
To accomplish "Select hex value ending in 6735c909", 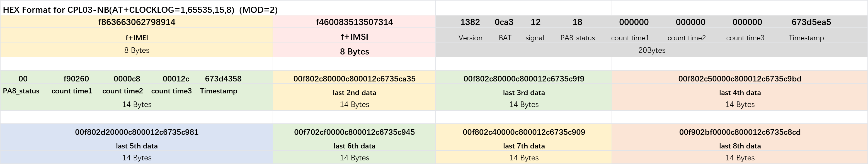I will point(524,132).
